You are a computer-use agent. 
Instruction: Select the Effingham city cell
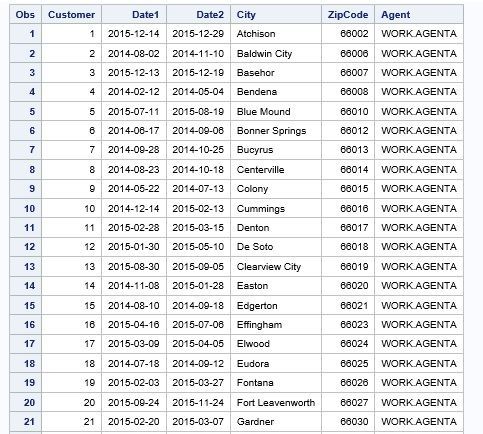(276, 325)
